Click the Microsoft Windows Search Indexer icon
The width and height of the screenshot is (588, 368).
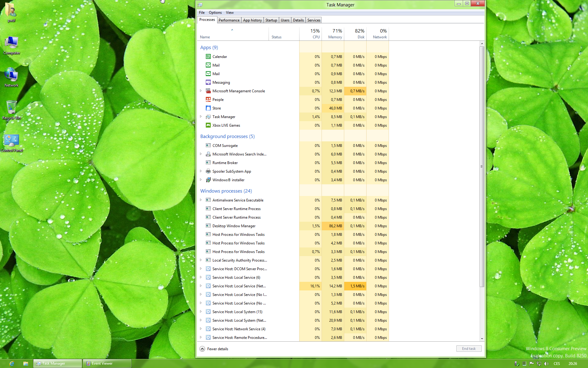coord(208,154)
